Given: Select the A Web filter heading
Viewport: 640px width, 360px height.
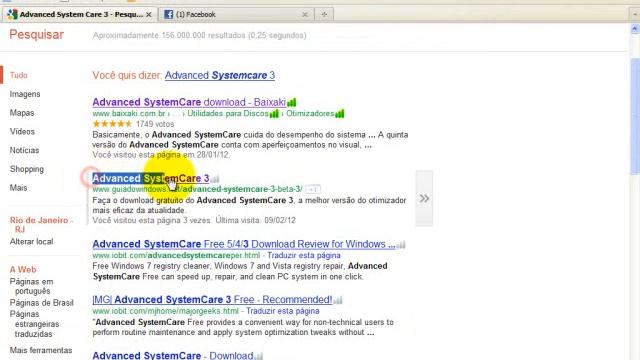Looking at the screenshot, I should 23,270.
